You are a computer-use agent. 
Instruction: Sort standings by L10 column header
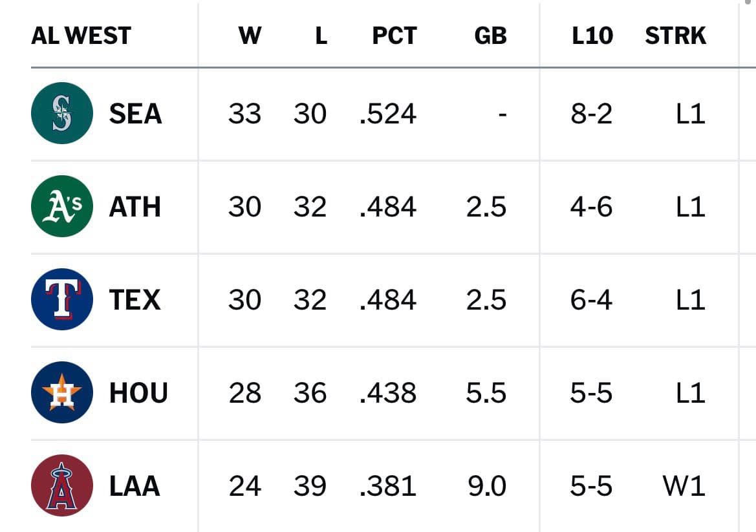click(592, 36)
